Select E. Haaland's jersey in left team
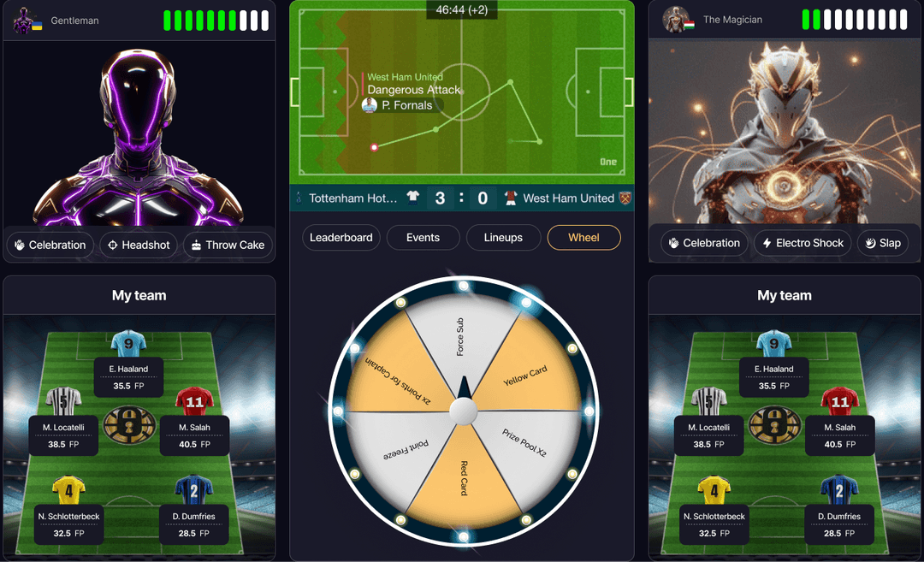Viewport: 924px width, 562px height. tap(128, 344)
